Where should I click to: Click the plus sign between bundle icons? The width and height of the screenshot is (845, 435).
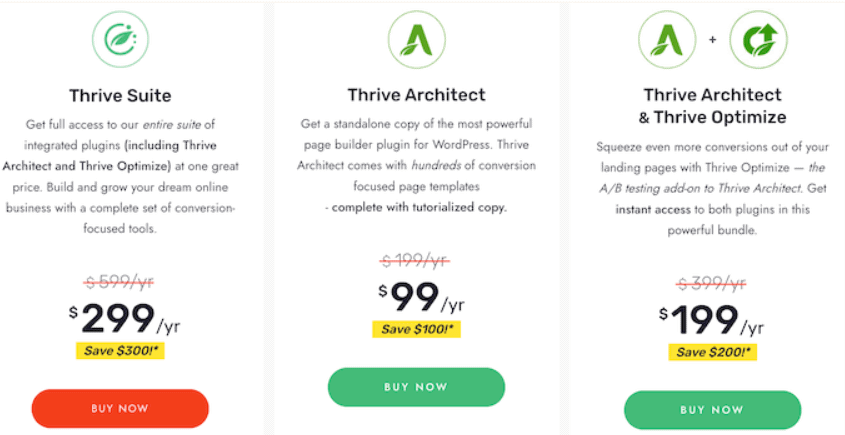(713, 40)
